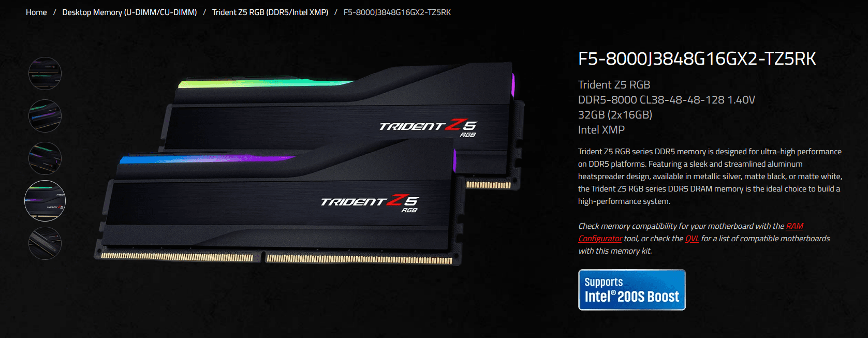This screenshot has height=338, width=868.
Task: Open Trident Z5 RGB (DDR5/Intel XMP) breadcrumb
Action: tap(270, 12)
